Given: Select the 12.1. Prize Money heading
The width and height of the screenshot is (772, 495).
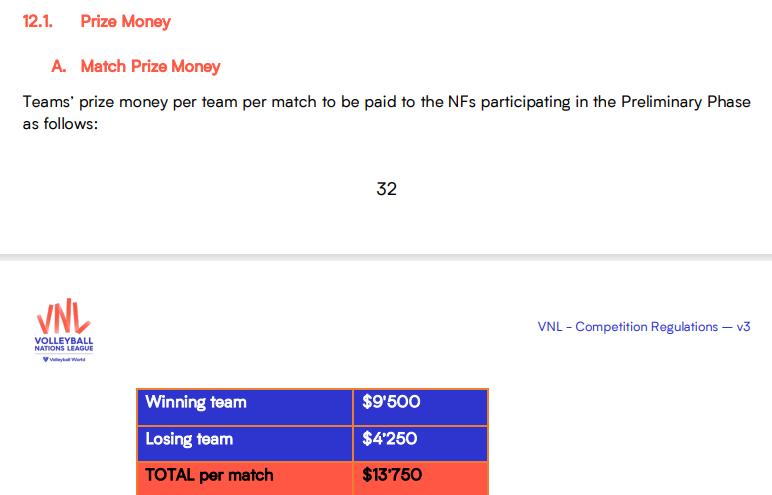Looking at the screenshot, I should 96,22.
